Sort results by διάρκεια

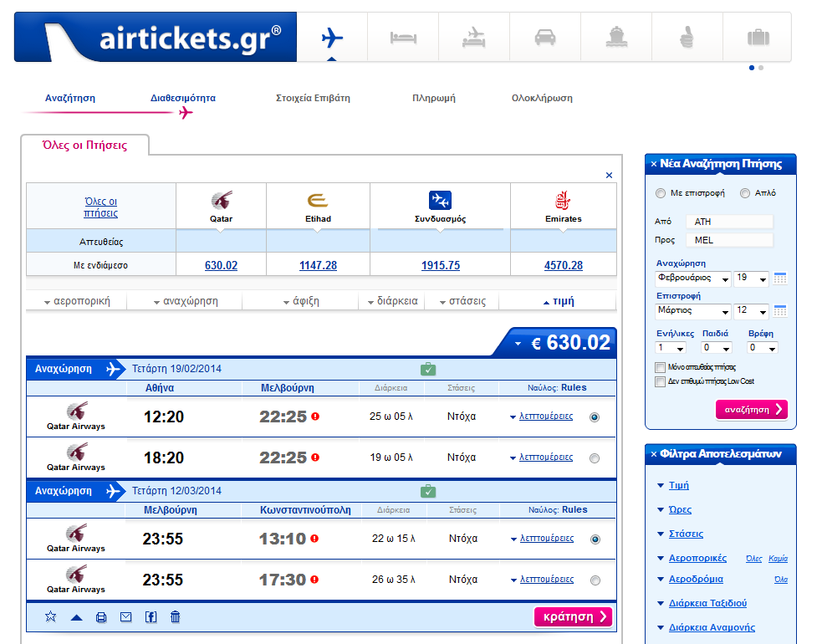click(393, 301)
